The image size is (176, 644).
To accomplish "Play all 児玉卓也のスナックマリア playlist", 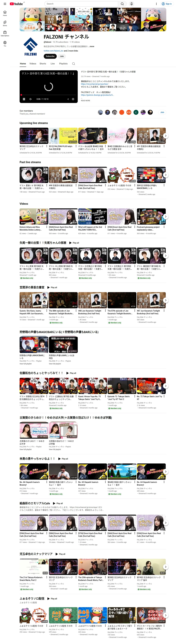I will tap(60, 554).
